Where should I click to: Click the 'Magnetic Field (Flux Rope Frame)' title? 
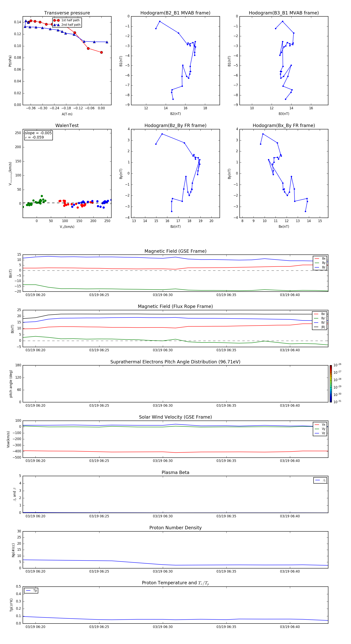tap(175, 307)
